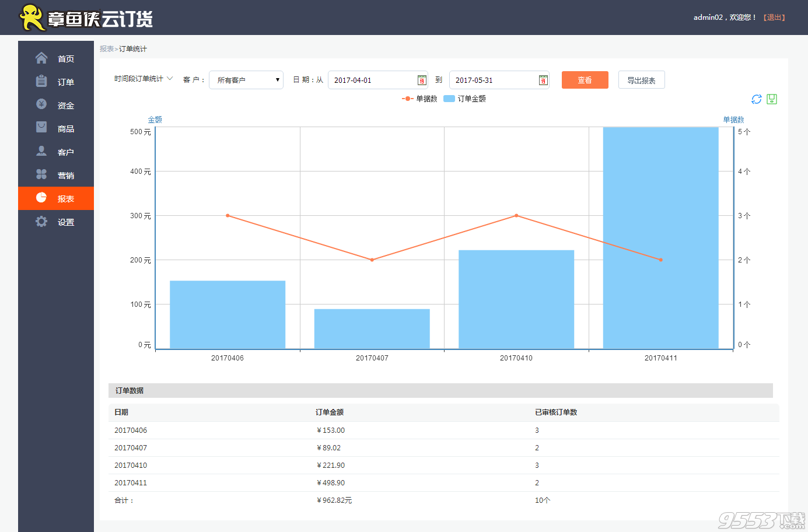Screen dimensions: 808x532
Task: Click the 退出 logout link
Action: pos(774,17)
